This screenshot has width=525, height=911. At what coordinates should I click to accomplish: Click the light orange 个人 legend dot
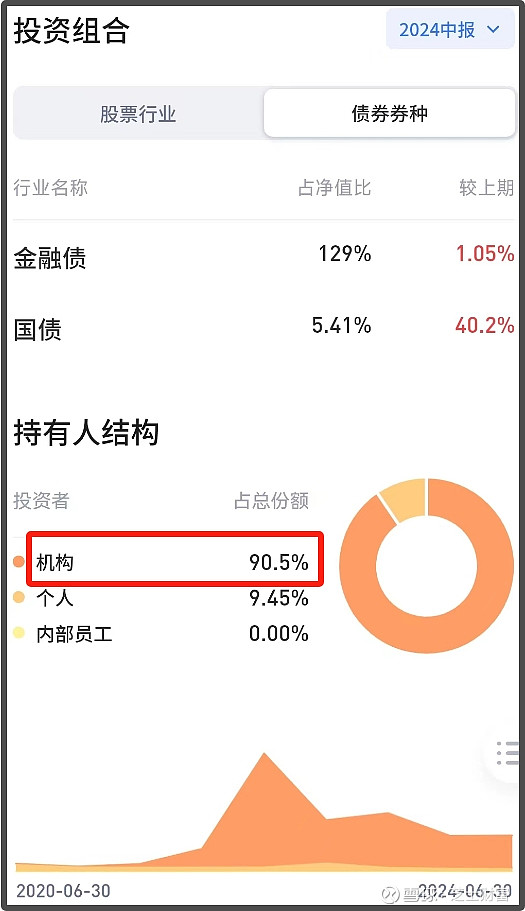pyautogui.click(x=19, y=597)
